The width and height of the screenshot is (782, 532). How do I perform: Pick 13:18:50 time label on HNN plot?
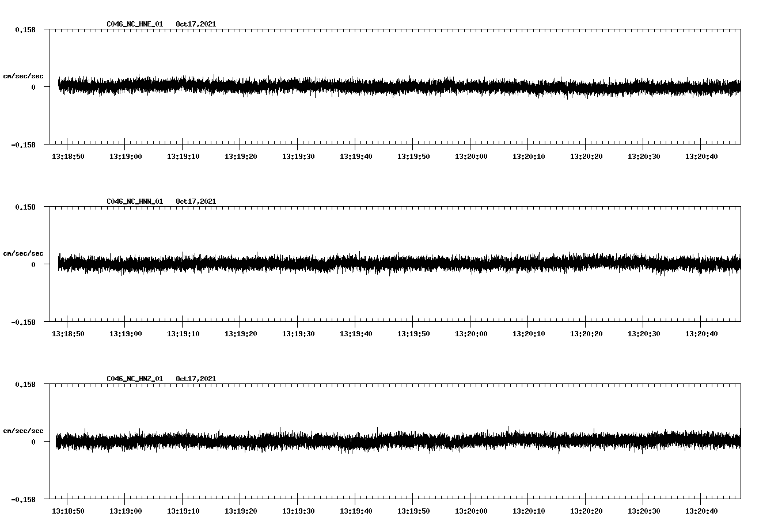click(x=68, y=333)
